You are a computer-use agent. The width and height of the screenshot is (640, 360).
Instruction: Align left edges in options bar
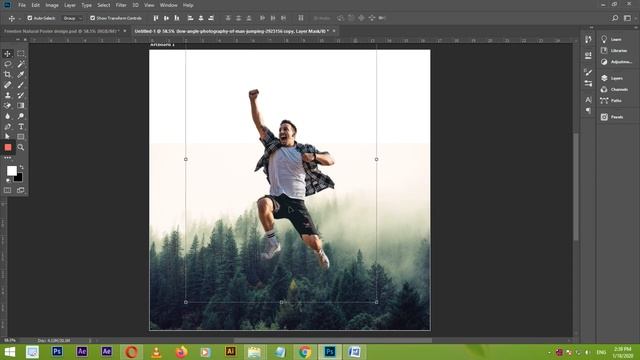click(190, 18)
